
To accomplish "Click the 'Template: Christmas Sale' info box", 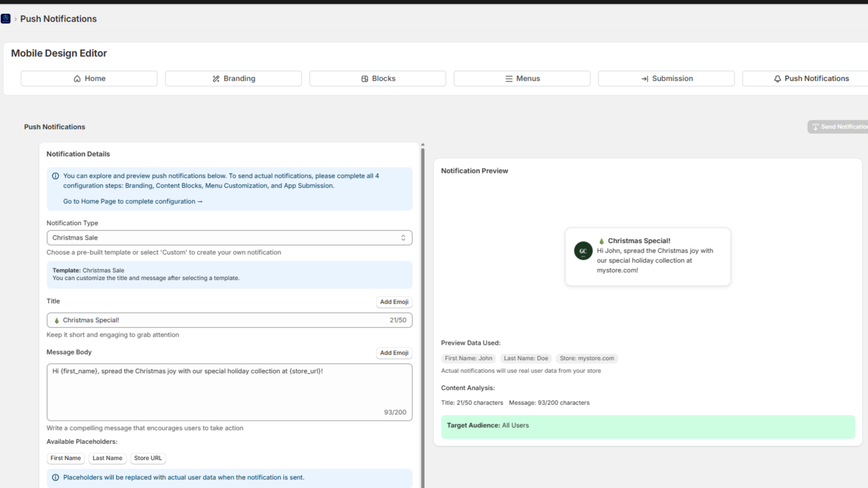I will 229,274.
